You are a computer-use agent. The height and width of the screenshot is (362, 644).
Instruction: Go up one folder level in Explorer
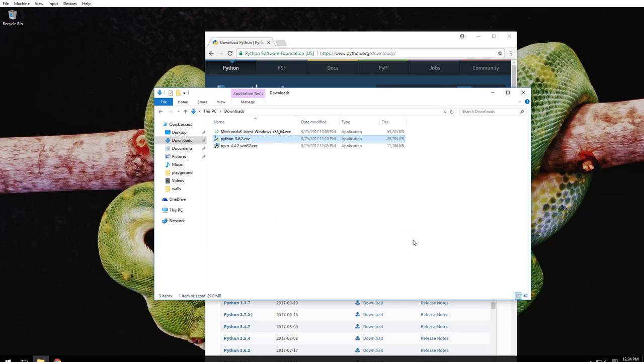pos(185,112)
